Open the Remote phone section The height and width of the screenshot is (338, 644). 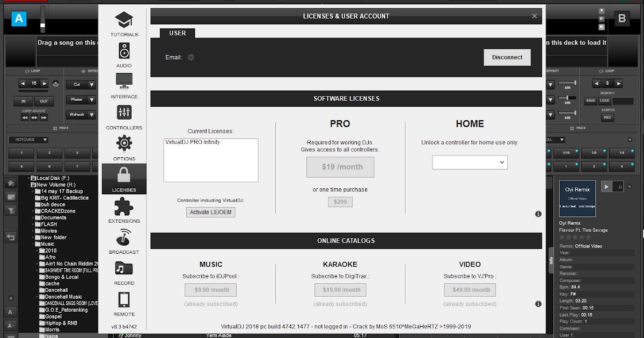click(124, 304)
